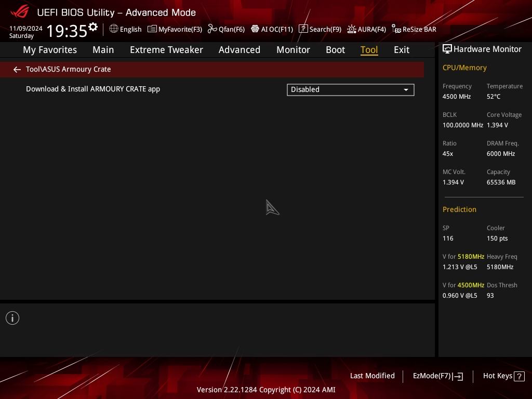Viewport: 532px width, 399px height.
Task: Click the Version 2.22.1284 copyright text
Action: 266,390
